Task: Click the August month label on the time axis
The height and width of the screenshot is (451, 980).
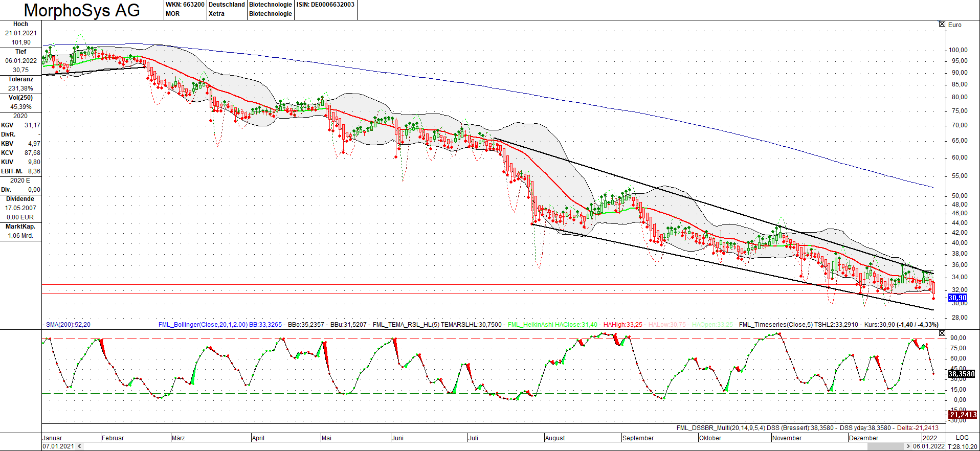Action: (x=555, y=438)
